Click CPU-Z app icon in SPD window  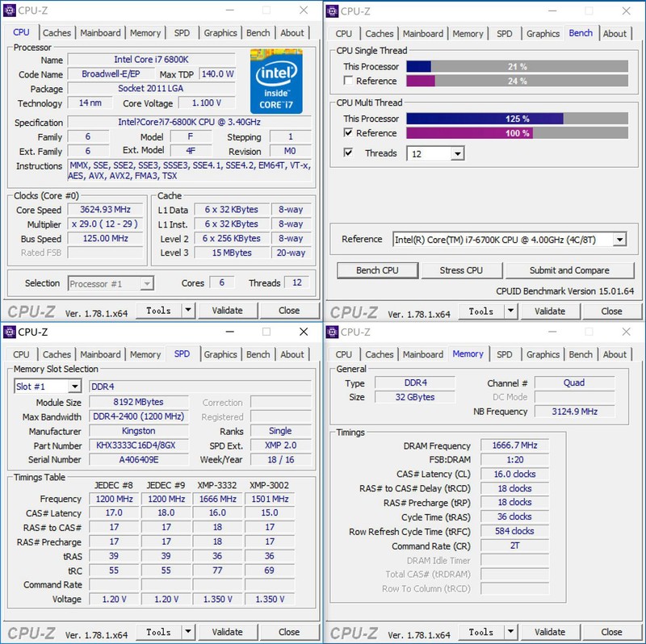pyautogui.click(x=9, y=332)
